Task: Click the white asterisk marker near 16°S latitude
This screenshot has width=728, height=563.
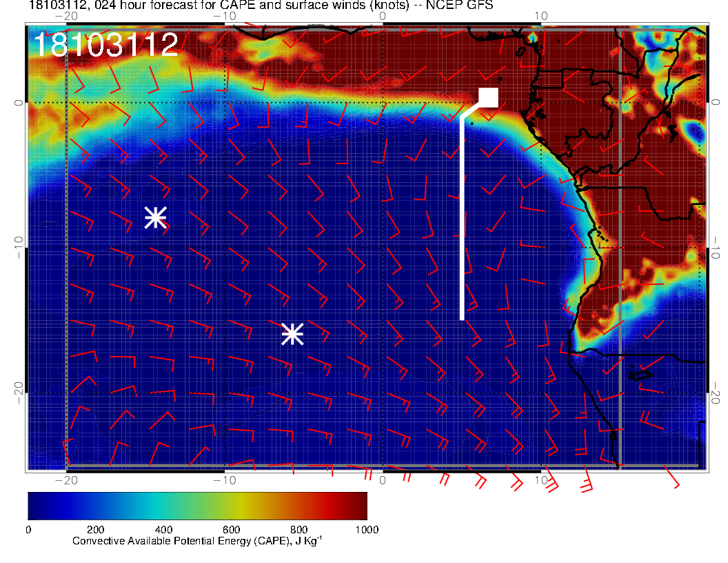Action: pyautogui.click(x=292, y=334)
